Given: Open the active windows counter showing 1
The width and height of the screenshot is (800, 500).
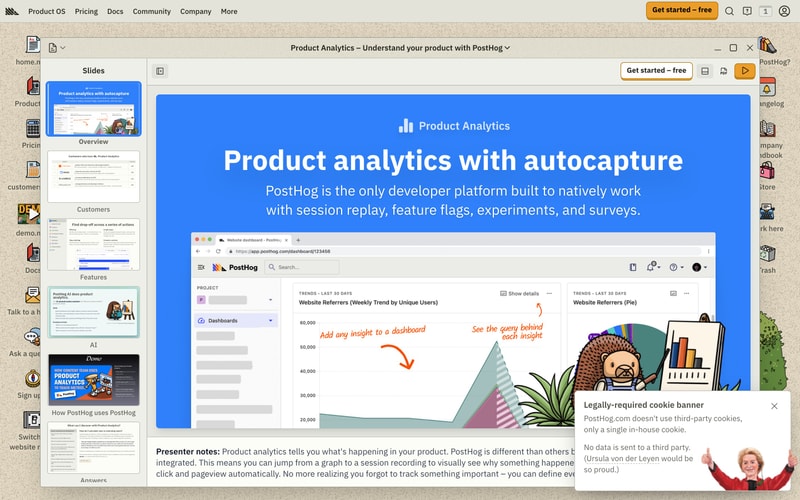Looking at the screenshot, I should [x=765, y=11].
